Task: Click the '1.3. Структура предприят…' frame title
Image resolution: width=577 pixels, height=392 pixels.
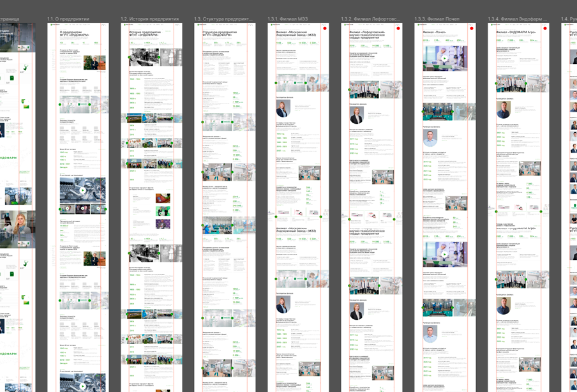Action: point(224,19)
